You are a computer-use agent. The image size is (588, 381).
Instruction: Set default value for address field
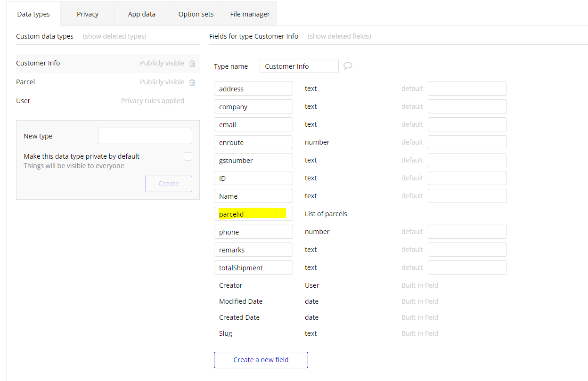[x=467, y=89]
